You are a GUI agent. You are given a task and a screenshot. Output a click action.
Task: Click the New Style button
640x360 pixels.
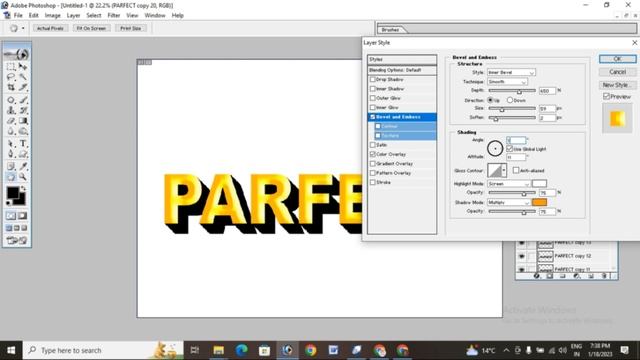pyautogui.click(x=618, y=85)
